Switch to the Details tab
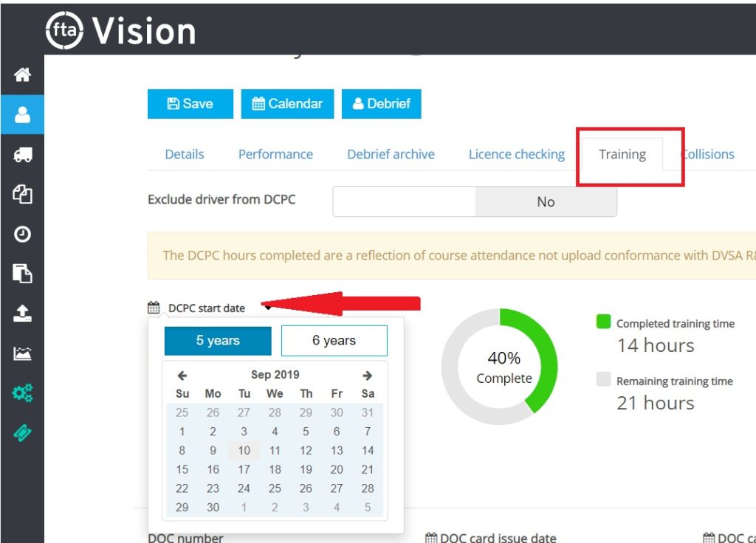 point(184,154)
